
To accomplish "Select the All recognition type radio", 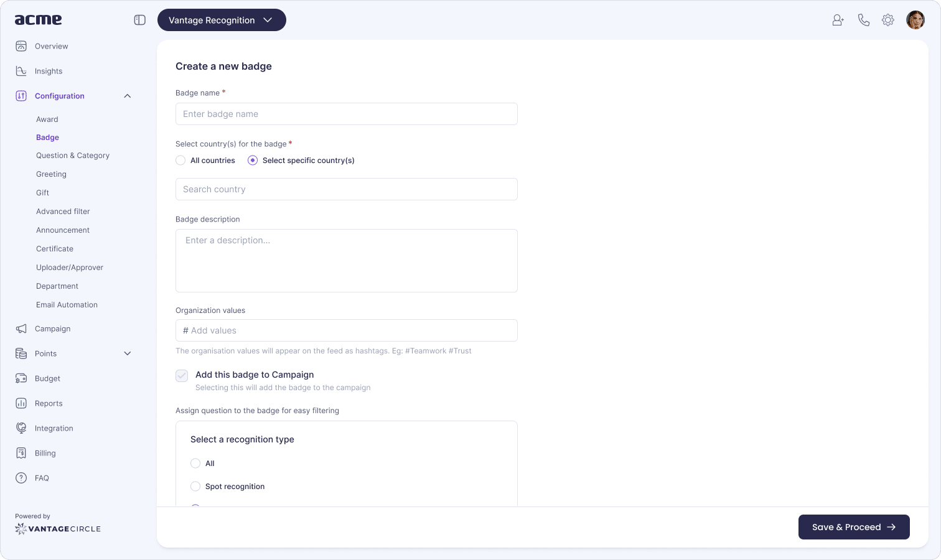I will [x=195, y=464].
